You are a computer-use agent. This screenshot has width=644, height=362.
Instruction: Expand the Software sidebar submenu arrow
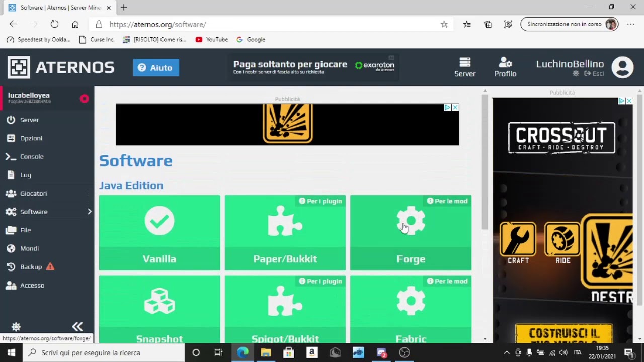89,212
